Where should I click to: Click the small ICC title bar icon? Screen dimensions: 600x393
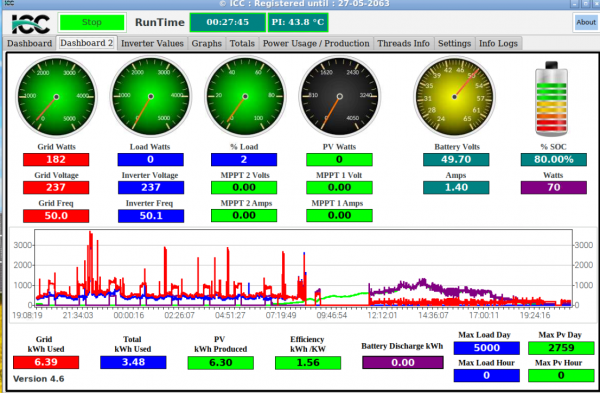click(x=9, y=3)
